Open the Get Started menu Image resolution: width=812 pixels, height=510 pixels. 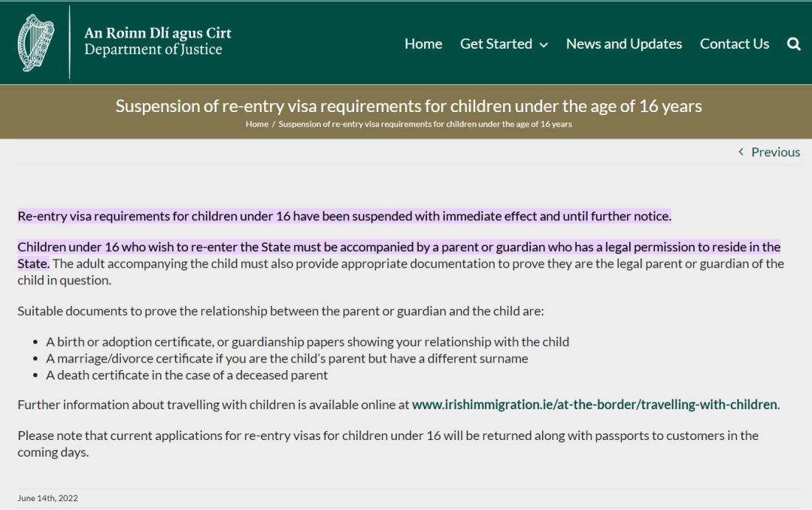point(496,44)
